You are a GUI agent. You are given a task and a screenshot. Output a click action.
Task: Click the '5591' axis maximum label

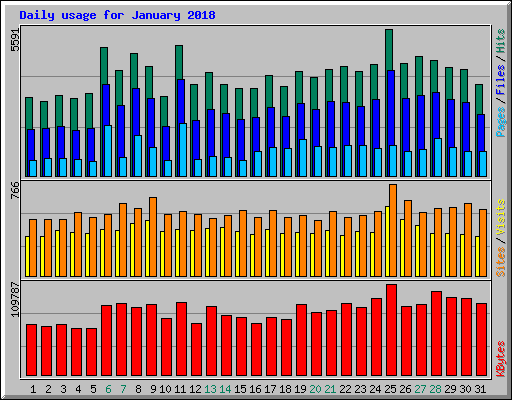pos(15,40)
